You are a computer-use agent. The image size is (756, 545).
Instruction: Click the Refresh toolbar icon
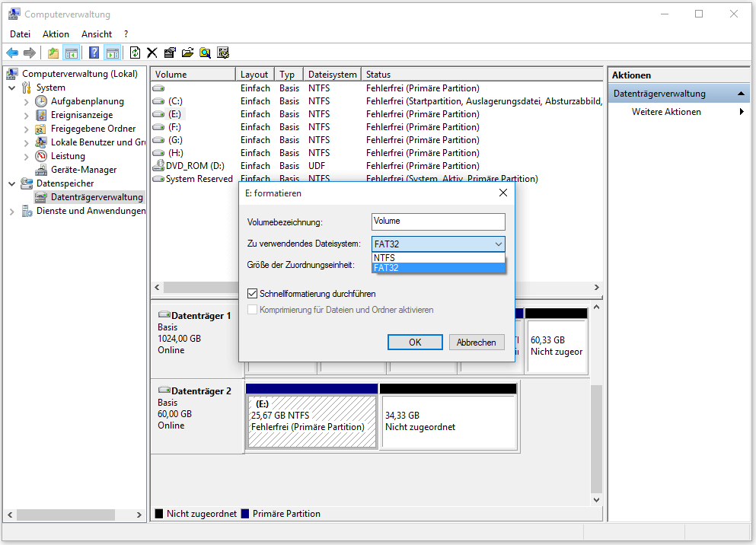coord(135,53)
